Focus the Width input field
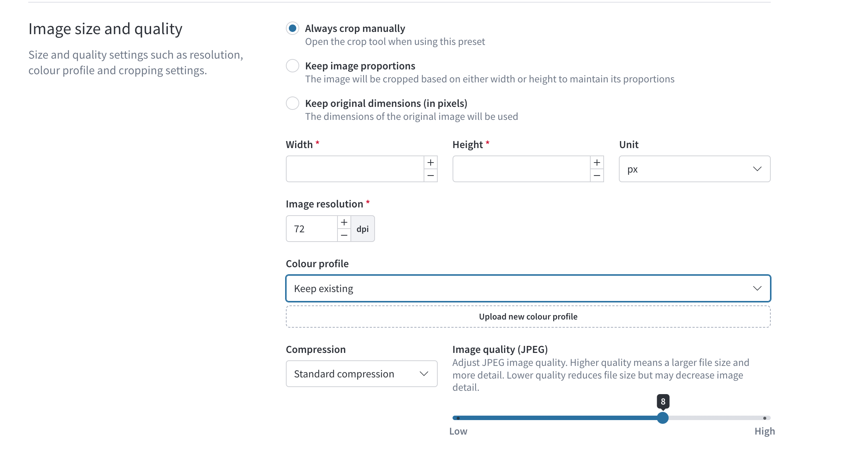This screenshot has height=452, width=868. tap(355, 169)
